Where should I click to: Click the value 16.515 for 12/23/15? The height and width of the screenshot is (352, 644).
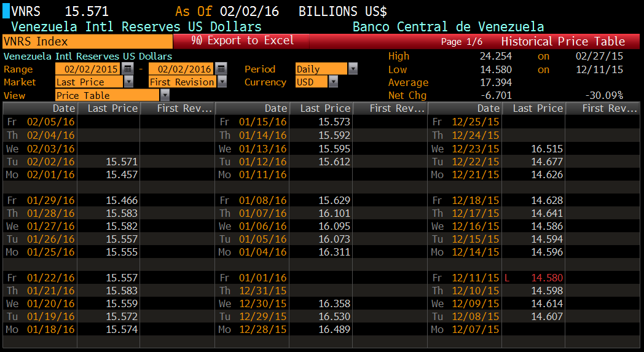(x=547, y=149)
